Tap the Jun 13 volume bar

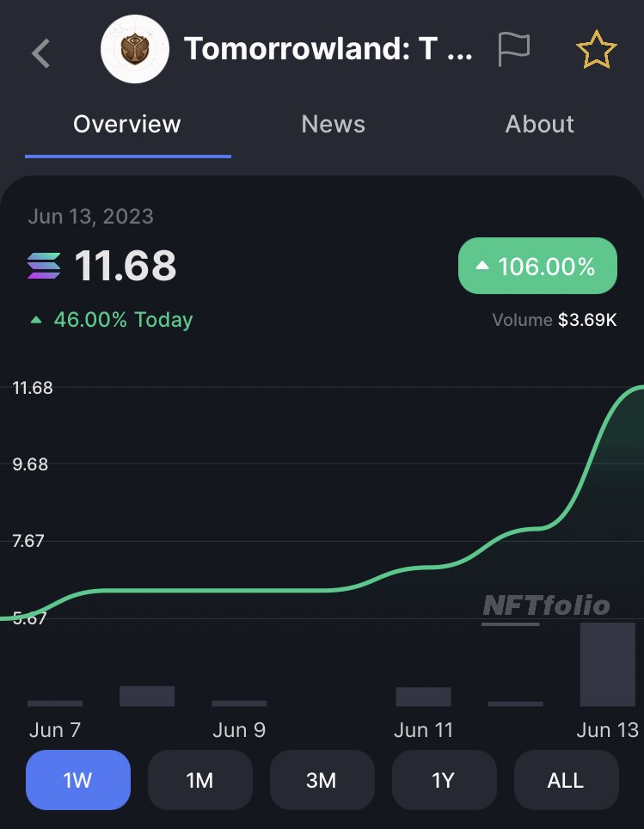coord(608,665)
